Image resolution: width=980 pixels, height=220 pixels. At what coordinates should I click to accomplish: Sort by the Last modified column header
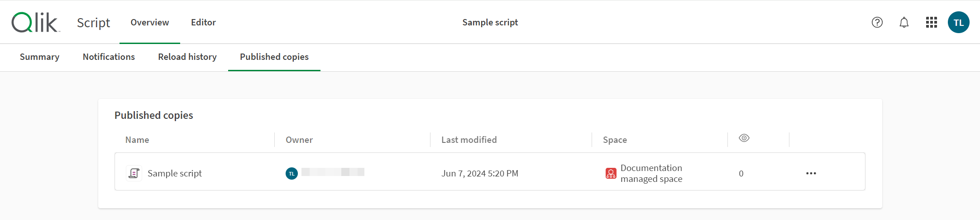[469, 140]
